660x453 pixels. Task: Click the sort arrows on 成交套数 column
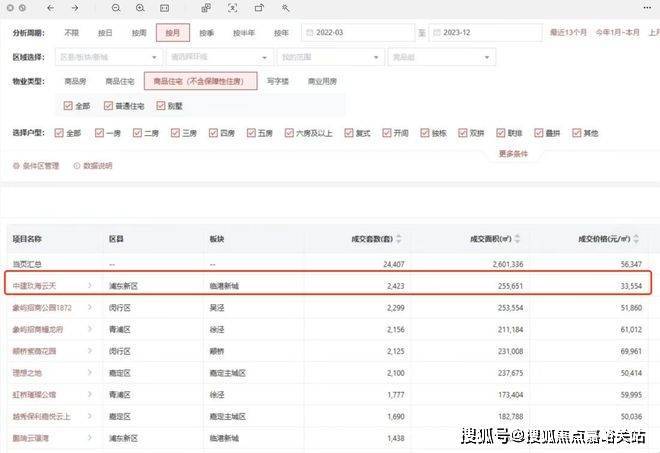click(x=398, y=239)
